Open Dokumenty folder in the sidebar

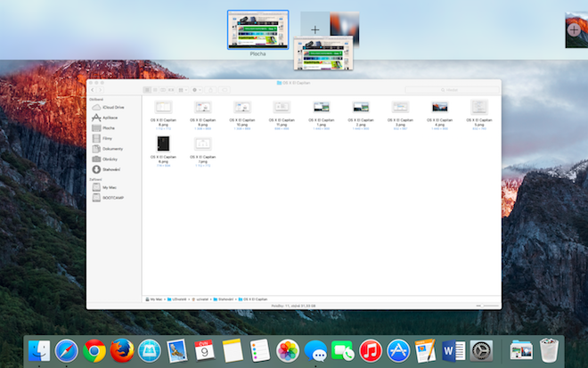(x=111, y=148)
